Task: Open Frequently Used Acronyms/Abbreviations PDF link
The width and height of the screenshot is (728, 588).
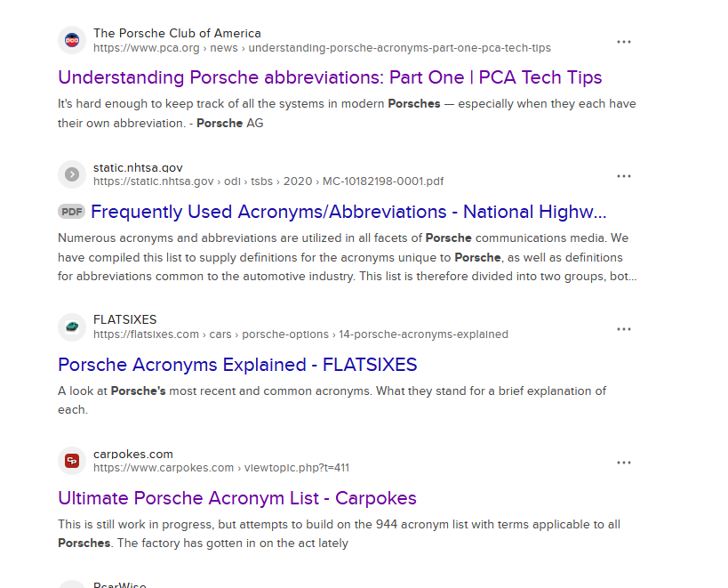Action: point(348,212)
